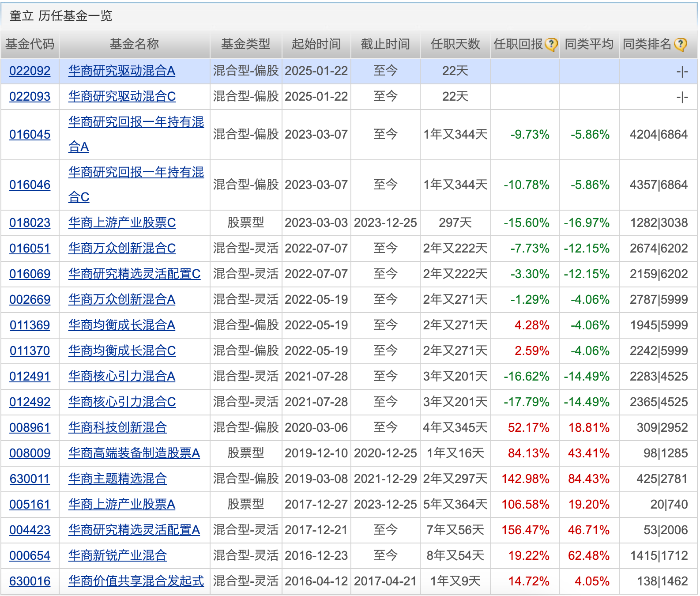
Task: Click help icon next to 任职回报 header
Action: 551,44
